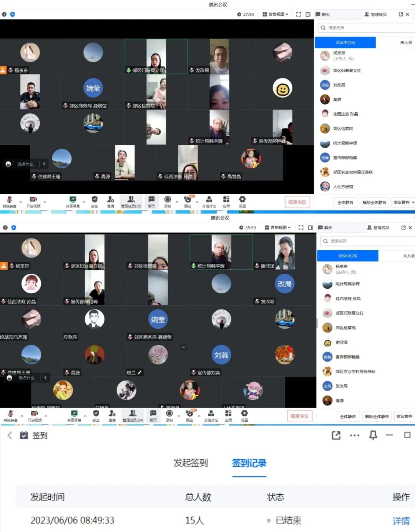Open Manage Members (24) toolbar icon
The width and height of the screenshot is (415, 532).
[x=133, y=415]
